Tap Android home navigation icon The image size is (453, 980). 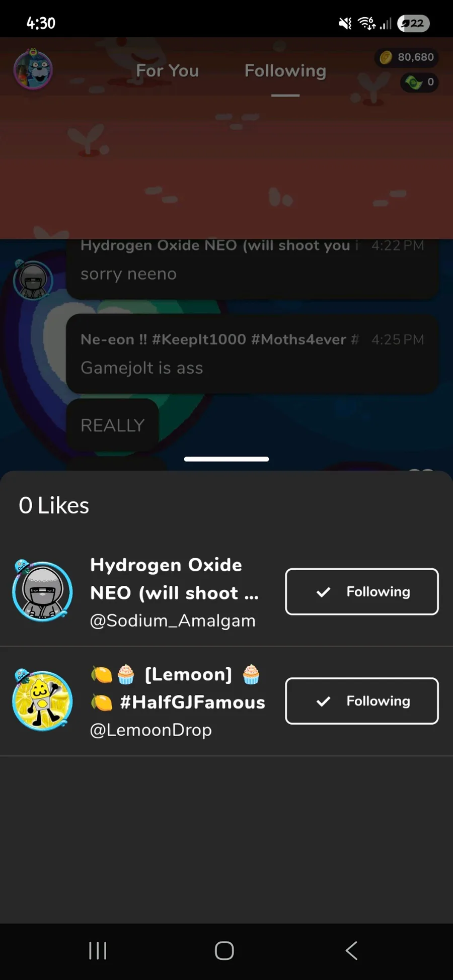coord(224,950)
